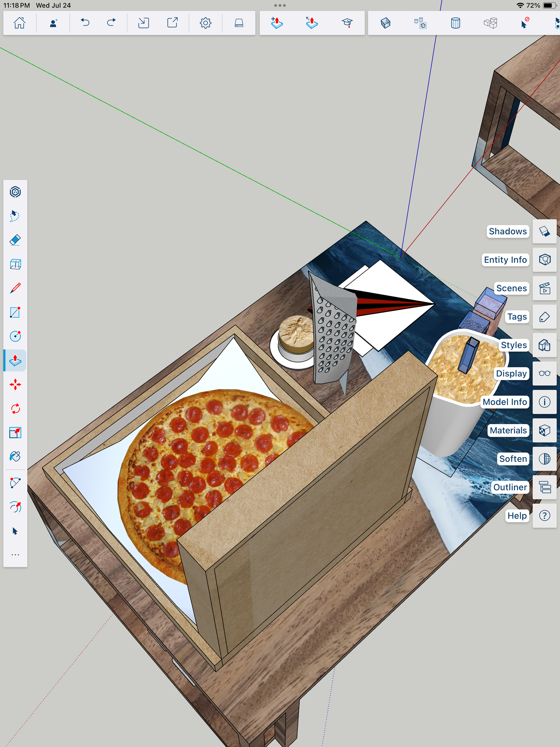Tap the Wi-Fi status icon
The height and width of the screenshot is (747, 560).
[x=520, y=6]
